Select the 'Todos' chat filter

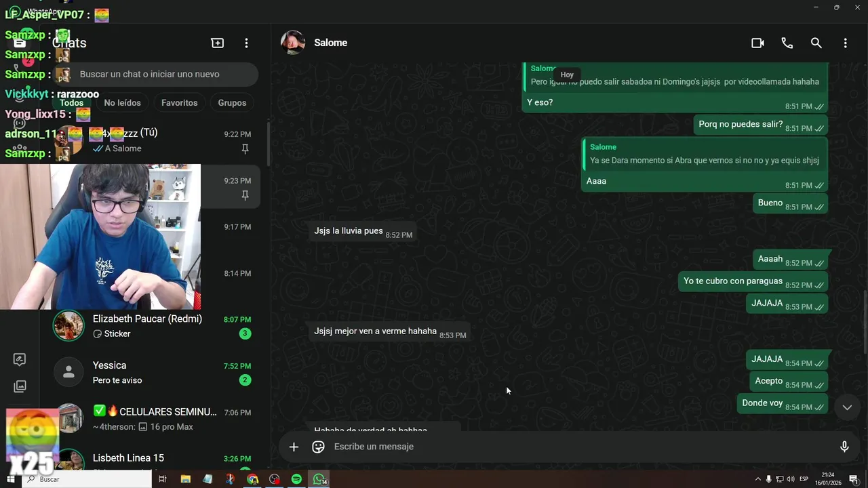tap(71, 103)
